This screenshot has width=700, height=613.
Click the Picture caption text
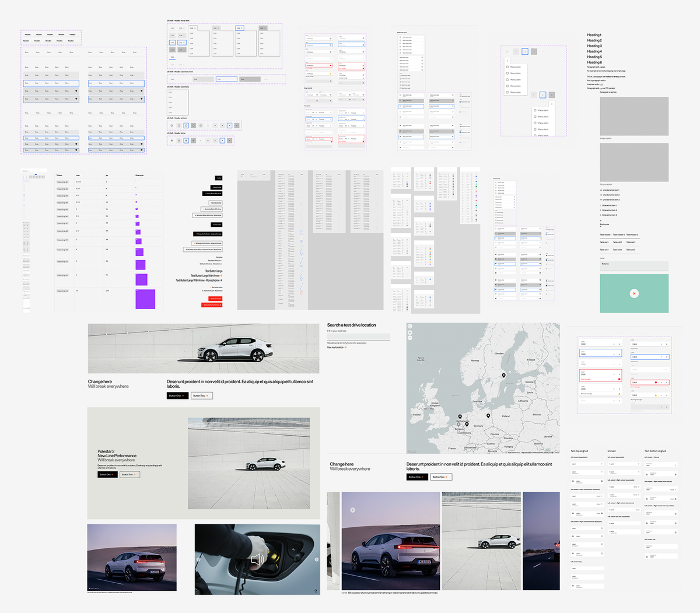point(606,184)
